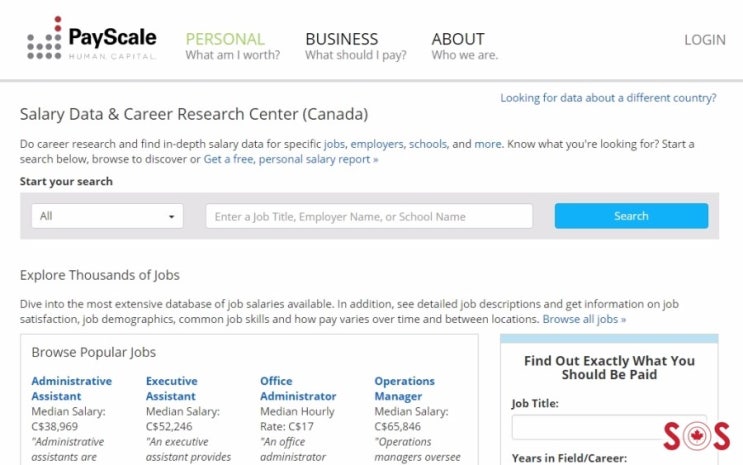The height and width of the screenshot is (465, 743).
Task: Open the 'Browse all jobs »' link
Action: (x=584, y=319)
